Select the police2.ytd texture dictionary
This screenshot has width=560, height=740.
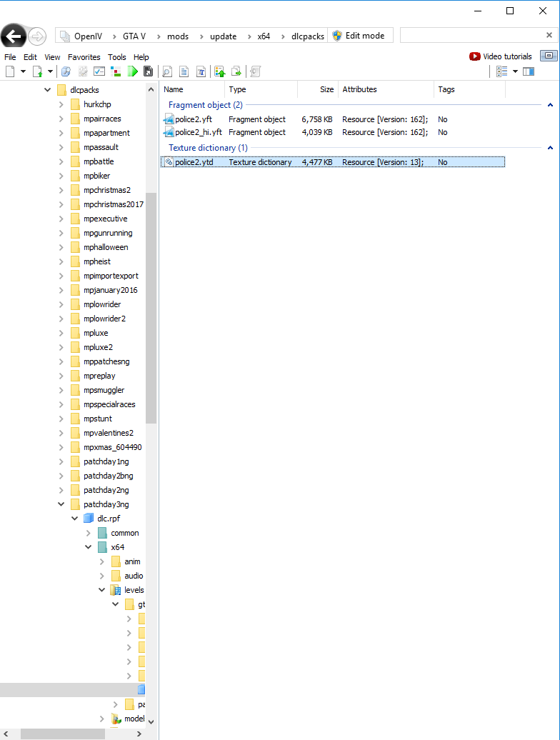coord(333,162)
